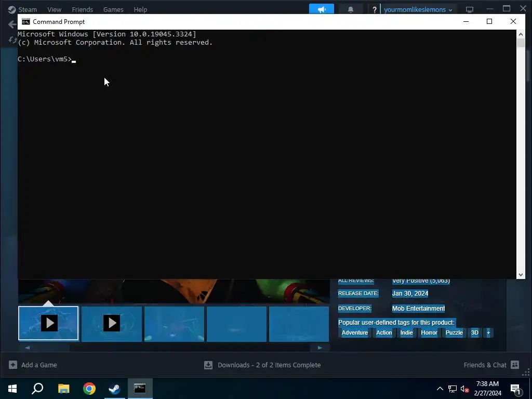Image resolution: width=532 pixels, height=399 pixels.
Task: Play the first video thumbnail
Action: [x=48, y=323]
